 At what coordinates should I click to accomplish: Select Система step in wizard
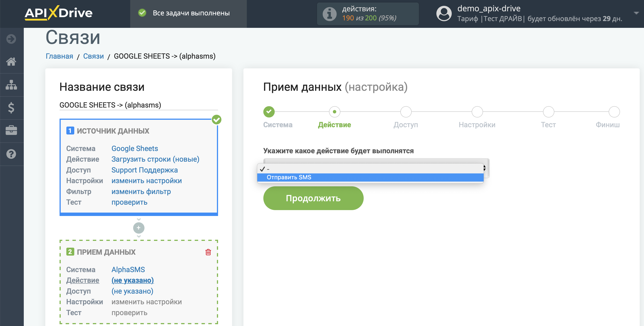[269, 112]
